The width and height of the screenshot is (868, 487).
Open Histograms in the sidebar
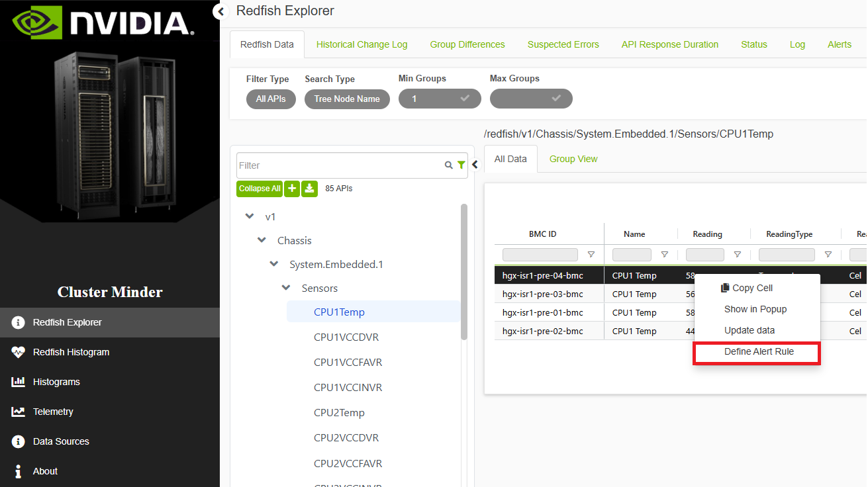tap(110, 382)
